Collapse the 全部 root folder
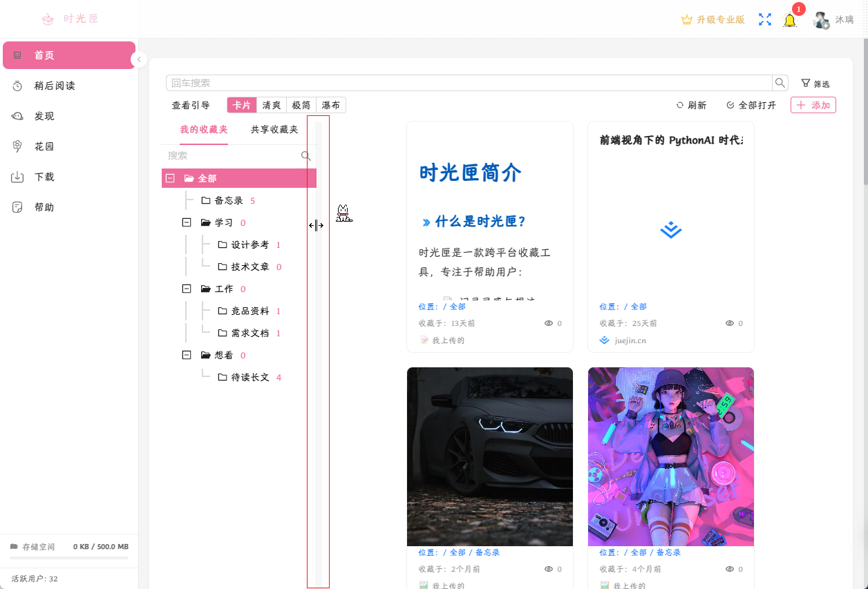This screenshot has width=868, height=589. click(170, 178)
